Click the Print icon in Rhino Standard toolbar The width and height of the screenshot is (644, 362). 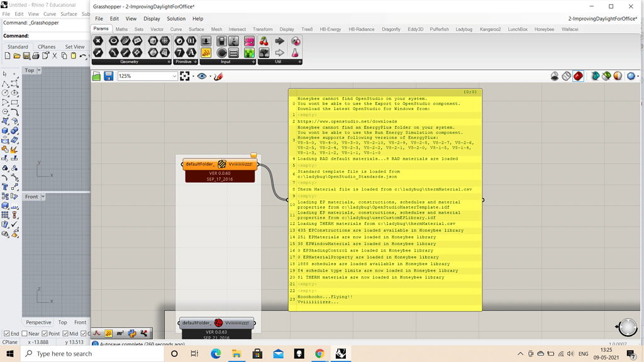click(x=36, y=56)
